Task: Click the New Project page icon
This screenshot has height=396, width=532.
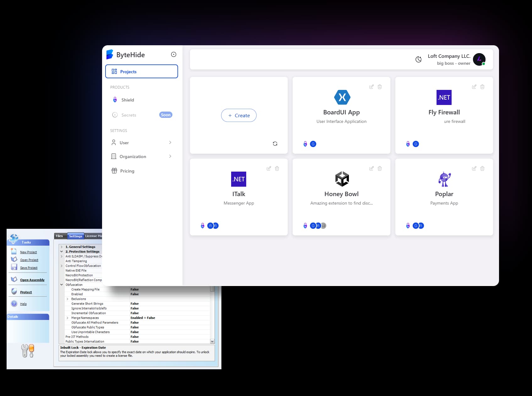Action: (x=14, y=251)
